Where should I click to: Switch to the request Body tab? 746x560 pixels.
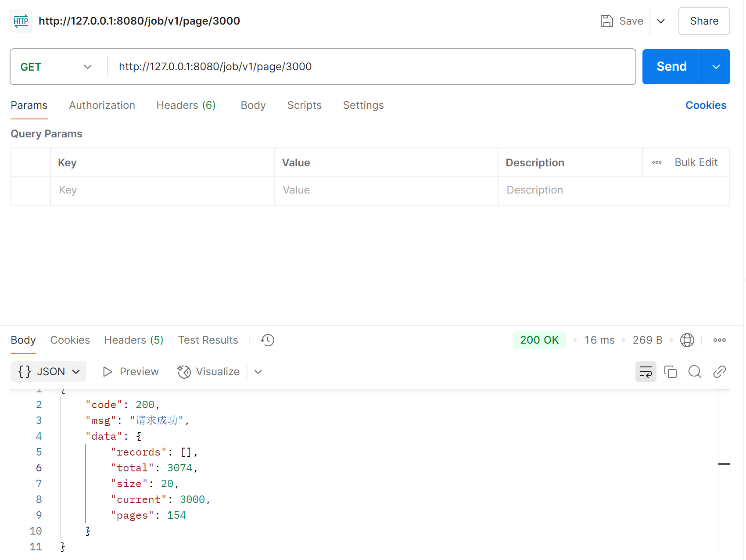point(253,105)
